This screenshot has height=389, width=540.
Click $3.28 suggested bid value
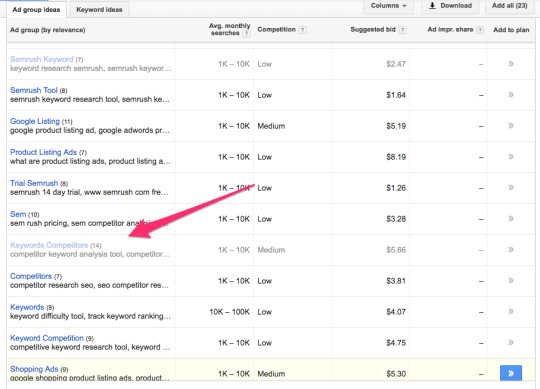point(396,219)
